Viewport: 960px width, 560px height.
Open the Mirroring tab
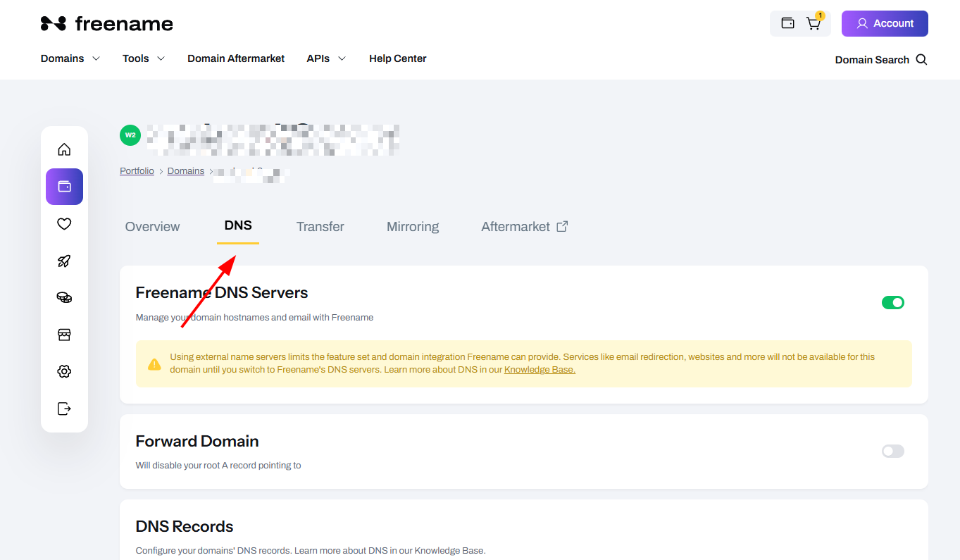pyautogui.click(x=413, y=227)
